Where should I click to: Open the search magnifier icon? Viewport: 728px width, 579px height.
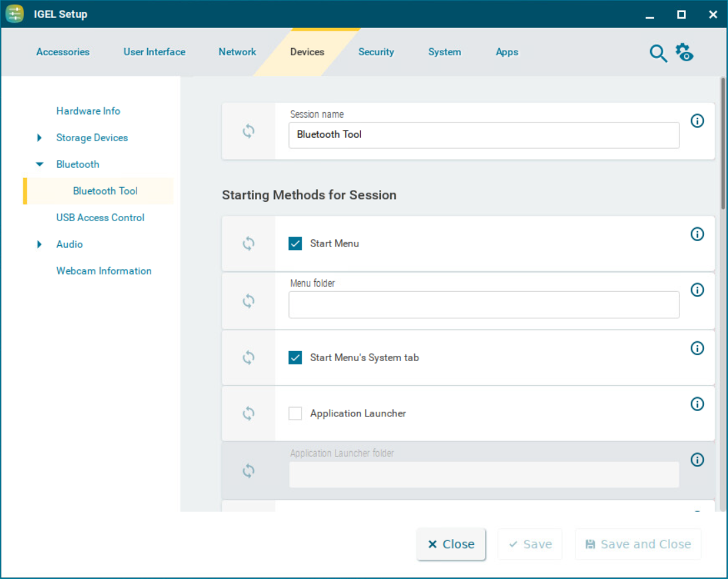pos(658,53)
